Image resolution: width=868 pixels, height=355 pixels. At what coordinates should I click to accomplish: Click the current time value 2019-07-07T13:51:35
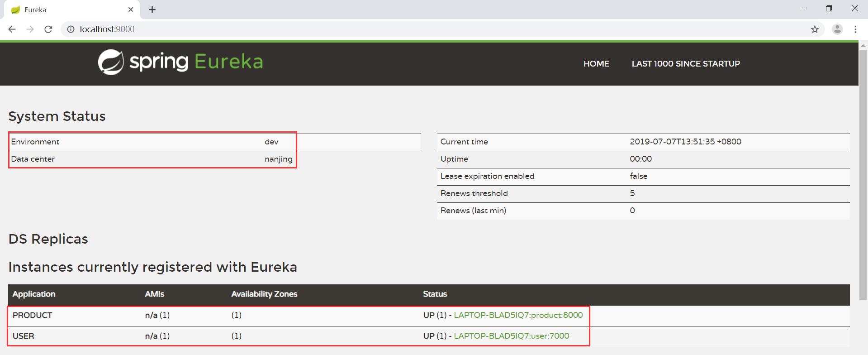point(685,142)
